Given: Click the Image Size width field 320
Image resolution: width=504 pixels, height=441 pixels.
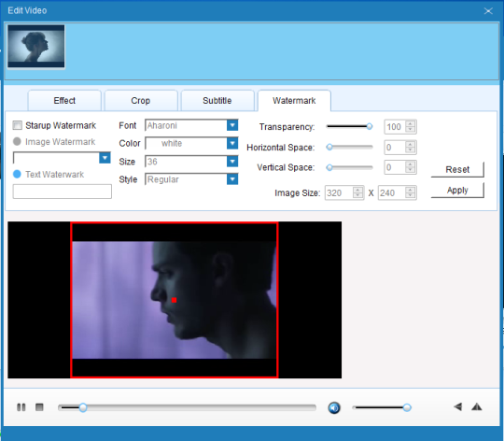Looking at the screenshot, I should coord(339,193).
